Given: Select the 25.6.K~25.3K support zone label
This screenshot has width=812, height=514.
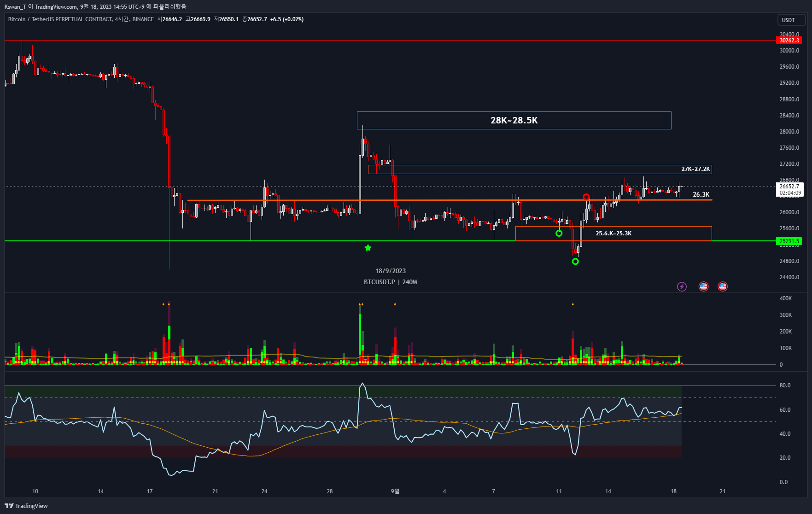Looking at the screenshot, I should 613,234.
